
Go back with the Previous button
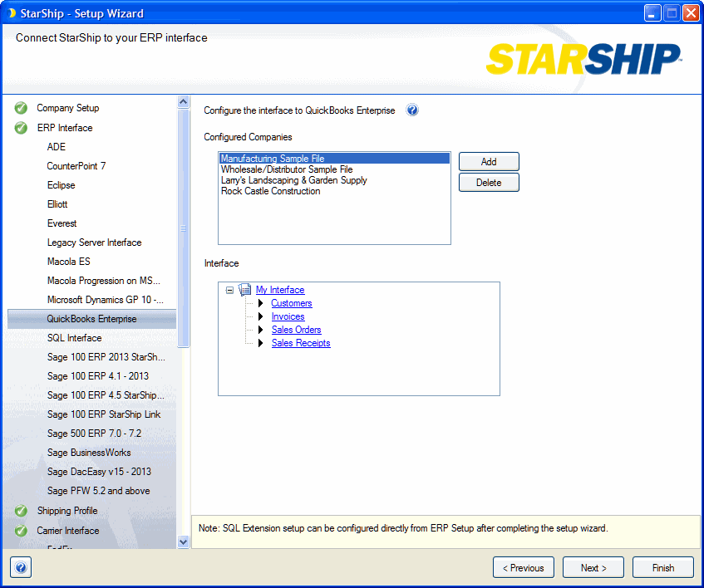tap(524, 568)
